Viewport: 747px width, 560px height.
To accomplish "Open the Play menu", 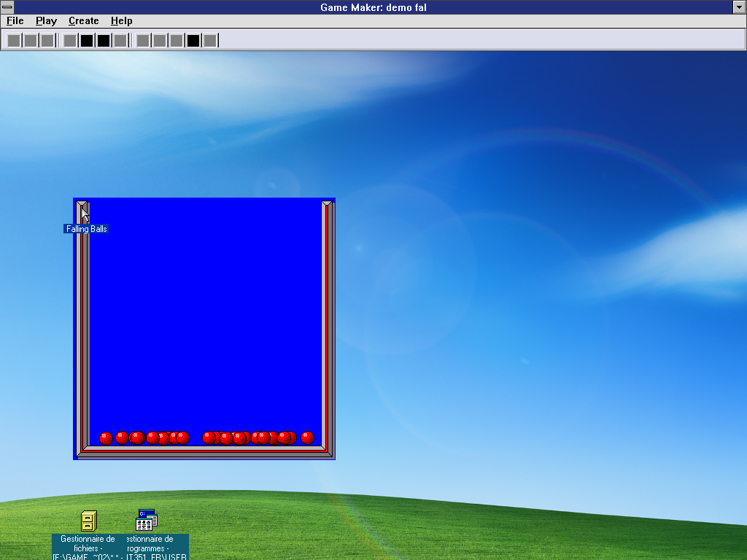I will point(46,21).
